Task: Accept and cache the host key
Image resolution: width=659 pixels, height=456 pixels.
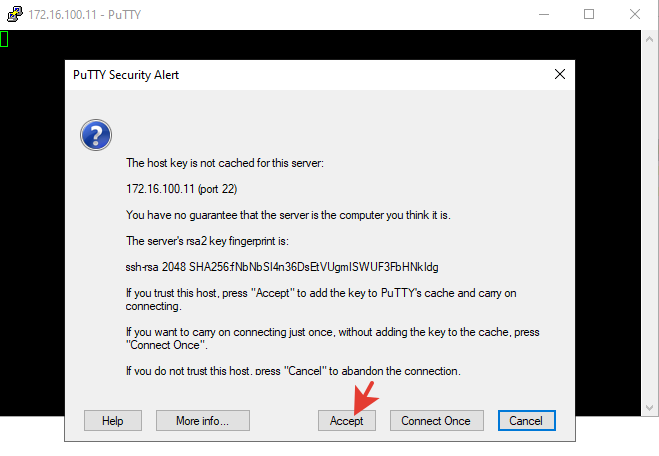Action: (347, 421)
